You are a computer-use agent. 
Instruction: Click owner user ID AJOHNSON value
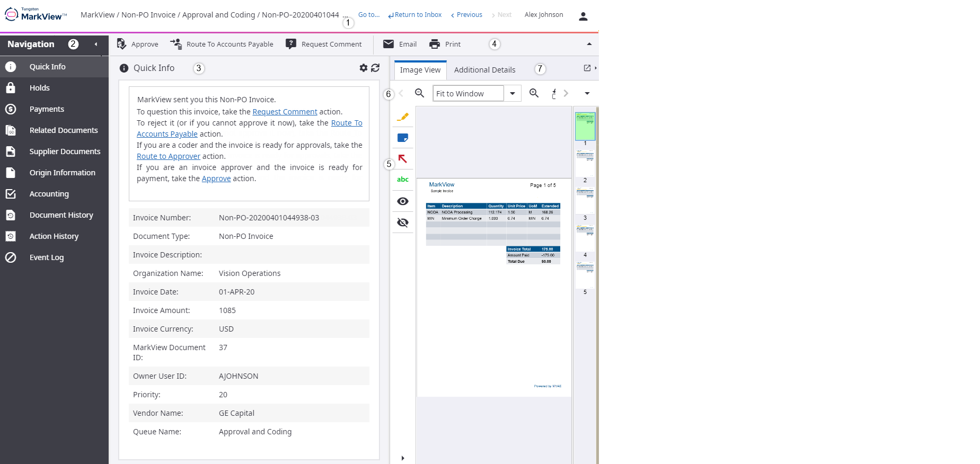239,376
